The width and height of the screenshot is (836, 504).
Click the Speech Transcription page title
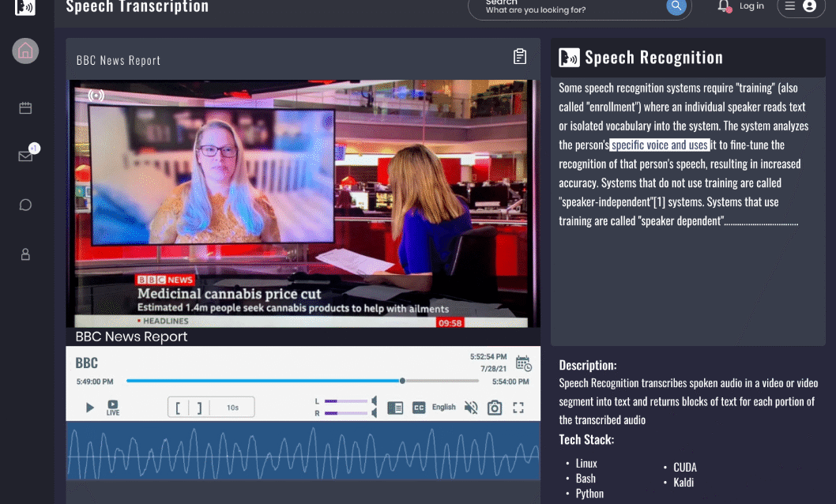[137, 7]
